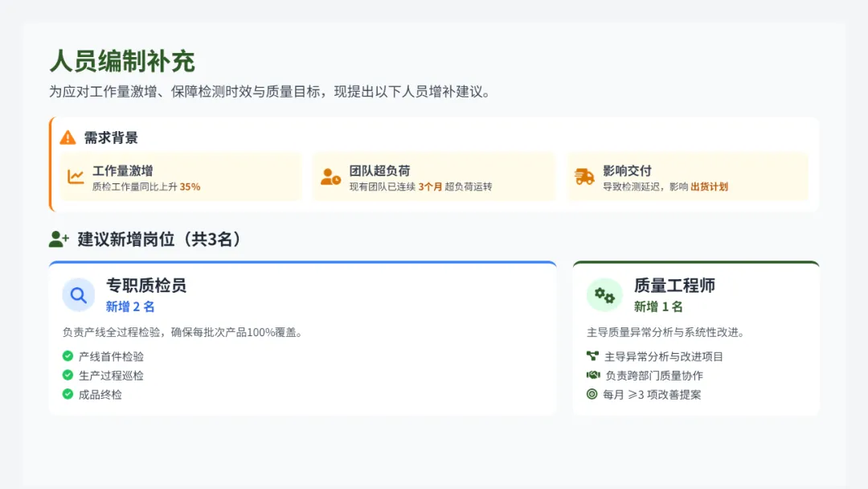Screen dimensions: 868x489
Task: Click the 生产过程巡检 list item
Action: click(111, 376)
